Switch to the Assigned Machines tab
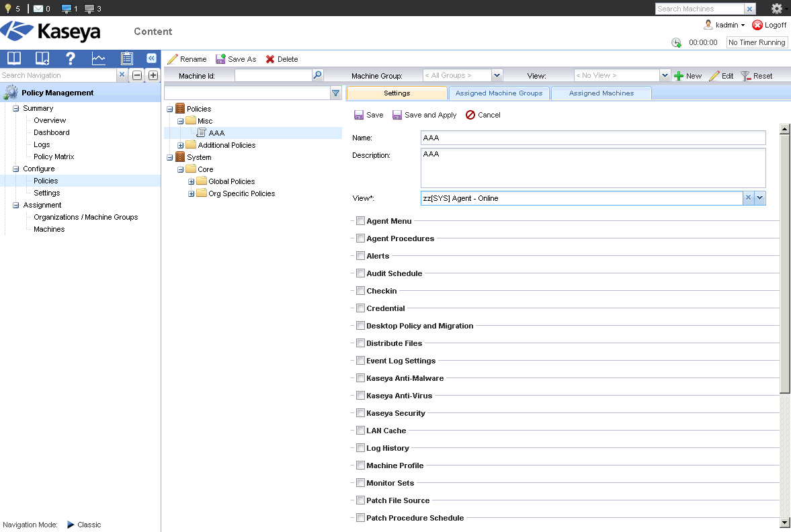The height and width of the screenshot is (532, 791). coord(601,93)
